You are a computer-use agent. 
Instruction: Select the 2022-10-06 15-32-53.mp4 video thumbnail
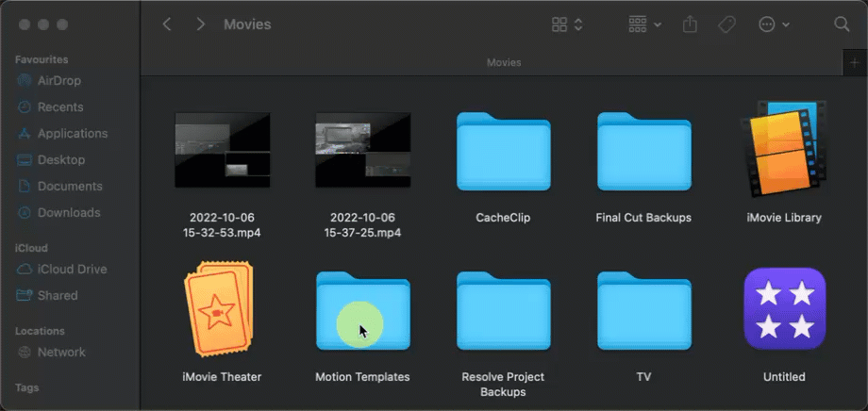point(223,151)
